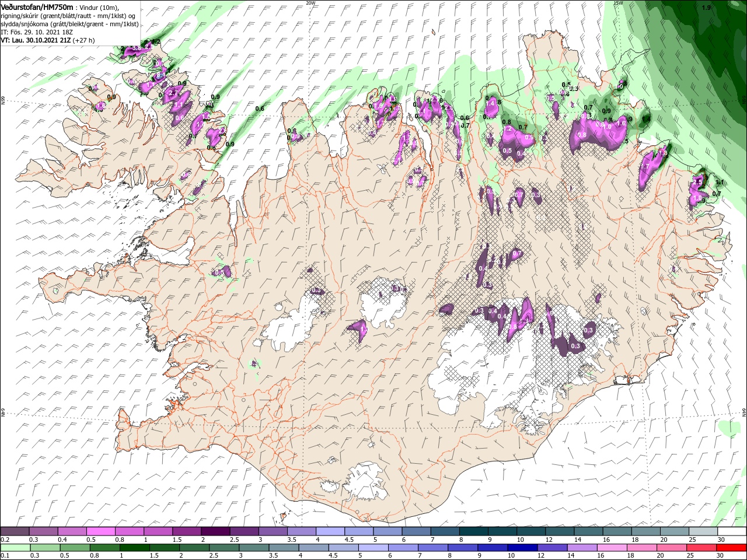The width and height of the screenshot is (747, 560).
Task: Click the 20W longitude label
Action: pyautogui.click(x=310, y=3)
